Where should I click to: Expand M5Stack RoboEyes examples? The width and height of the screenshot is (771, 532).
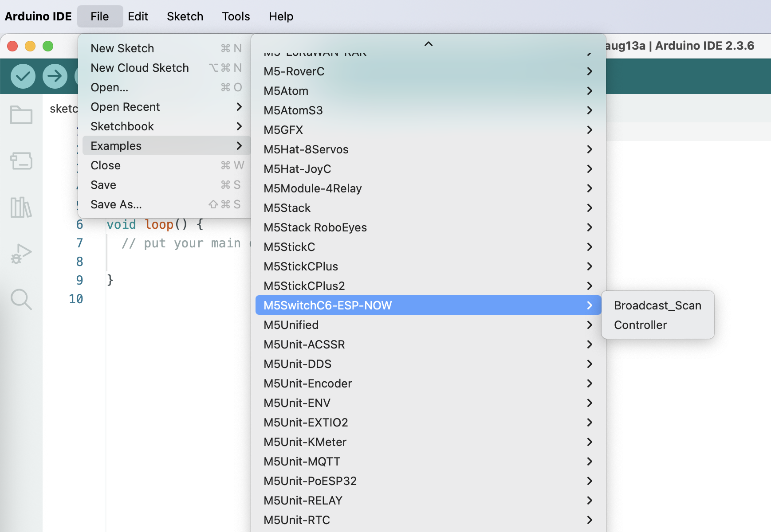[x=429, y=227]
